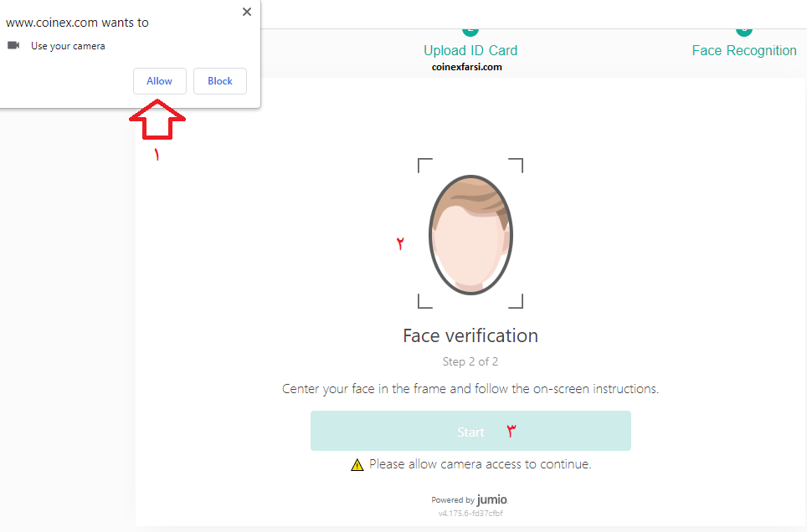This screenshot has height=532, width=807.
Task: Click the face illustration in the frame
Action: (x=470, y=234)
